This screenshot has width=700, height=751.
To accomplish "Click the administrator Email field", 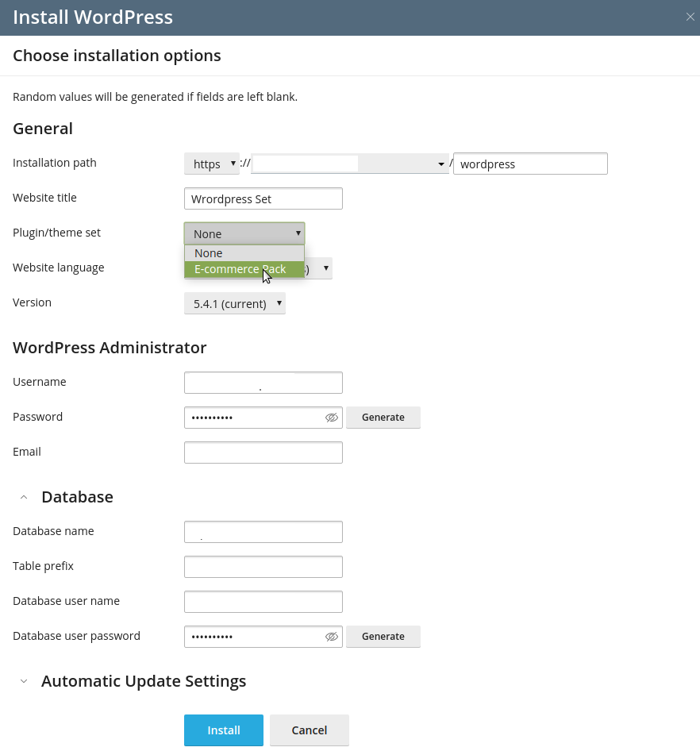I will [263, 453].
